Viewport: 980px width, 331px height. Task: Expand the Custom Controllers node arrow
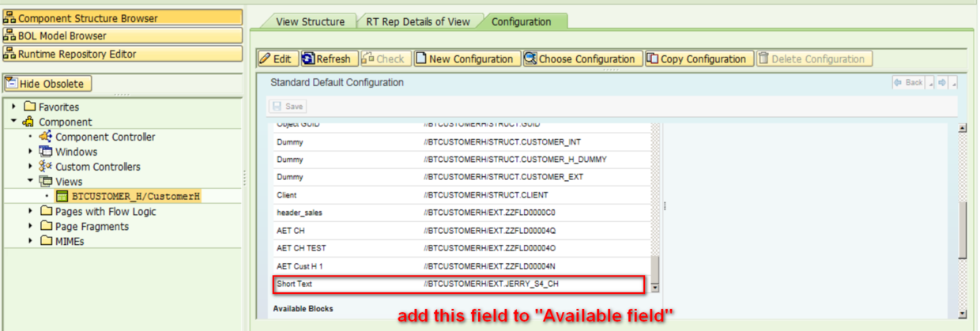(31, 167)
